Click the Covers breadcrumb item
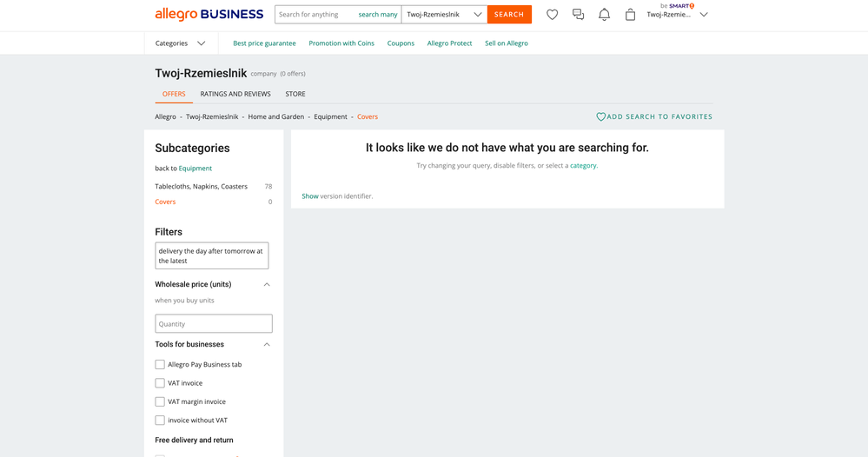This screenshot has height=457, width=868. (x=368, y=116)
